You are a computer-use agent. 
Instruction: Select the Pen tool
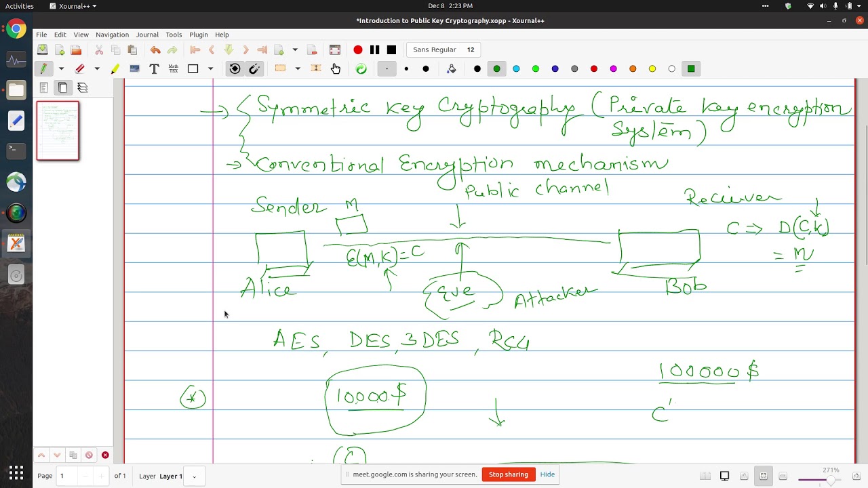click(43, 68)
